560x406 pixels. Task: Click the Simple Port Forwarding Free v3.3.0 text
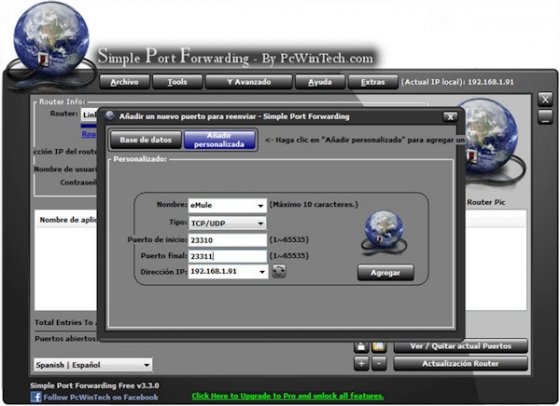[x=95, y=386]
